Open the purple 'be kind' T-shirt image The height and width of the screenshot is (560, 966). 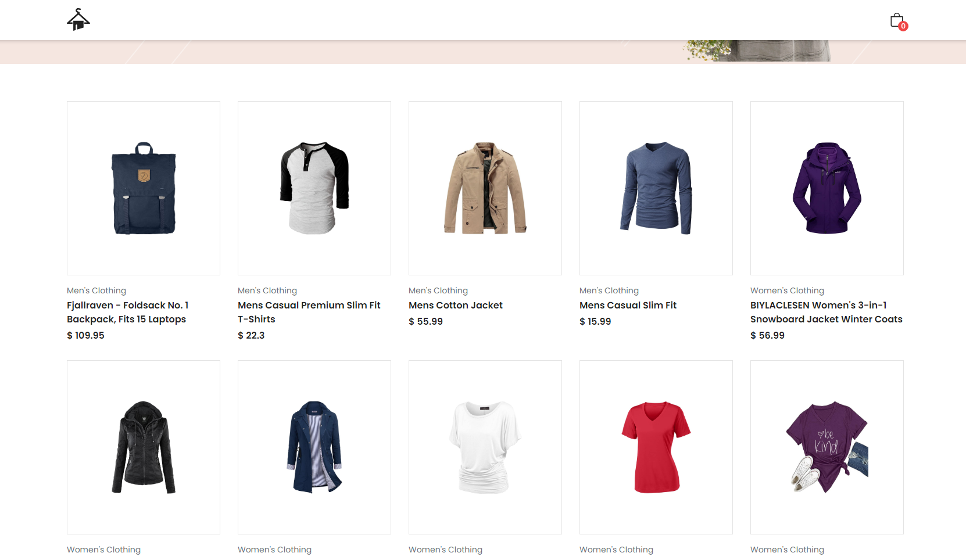[x=827, y=447]
